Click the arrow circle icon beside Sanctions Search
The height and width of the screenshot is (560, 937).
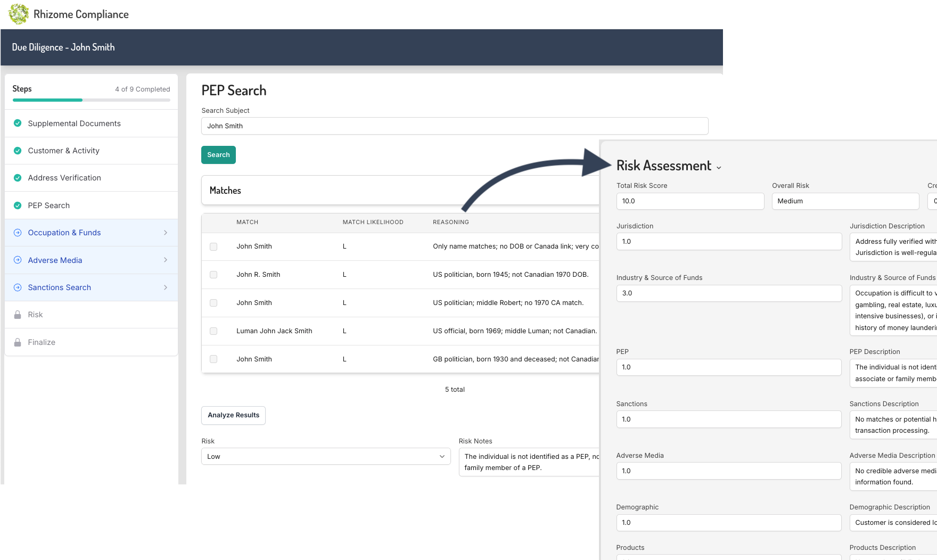click(x=18, y=287)
